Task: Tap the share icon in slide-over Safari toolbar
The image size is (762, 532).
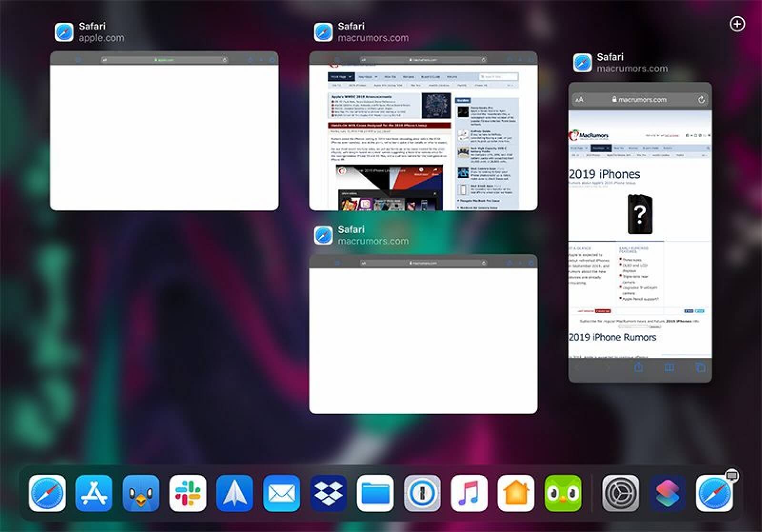Action: (x=639, y=367)
